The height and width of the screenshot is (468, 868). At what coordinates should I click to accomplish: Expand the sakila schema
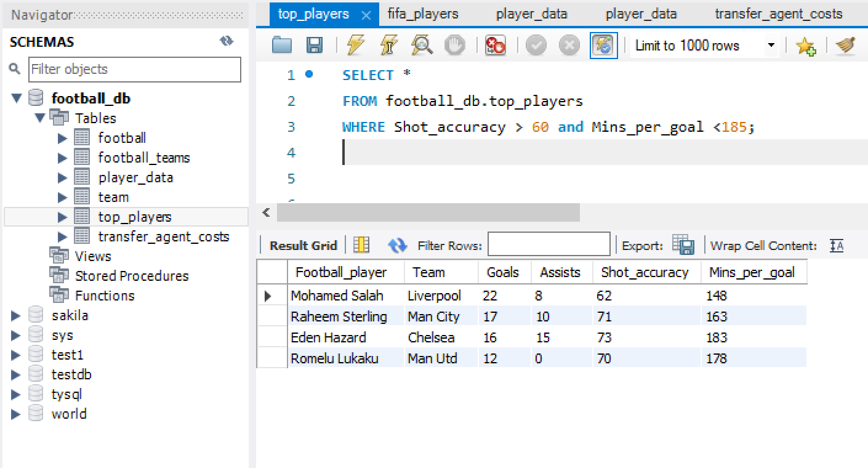pos(16,316)
